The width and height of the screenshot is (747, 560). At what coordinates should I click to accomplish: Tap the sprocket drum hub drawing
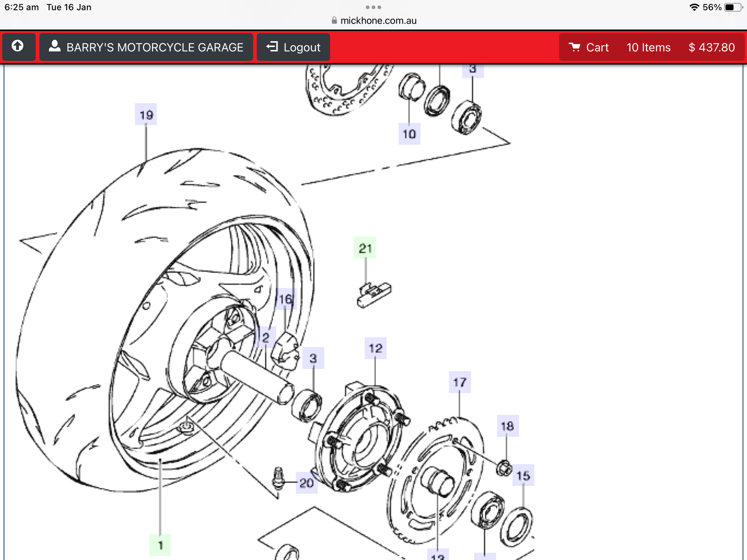coord(359,437)
